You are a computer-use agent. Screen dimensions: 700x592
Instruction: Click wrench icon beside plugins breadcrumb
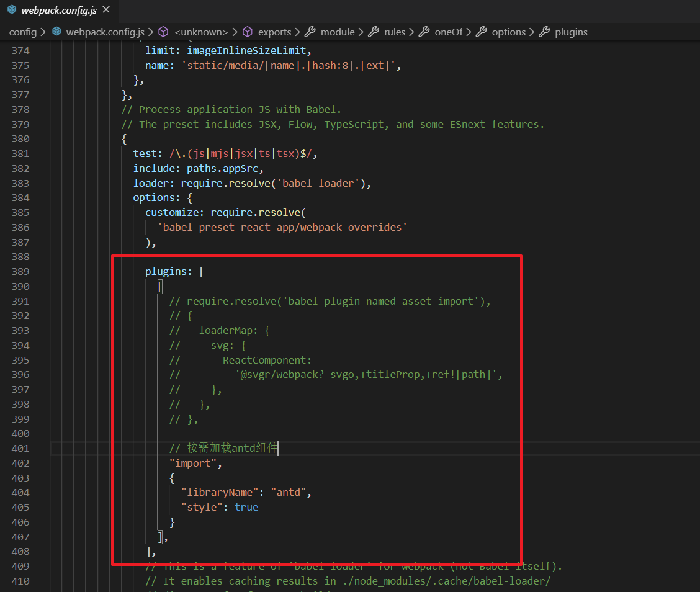click(544, 32)
